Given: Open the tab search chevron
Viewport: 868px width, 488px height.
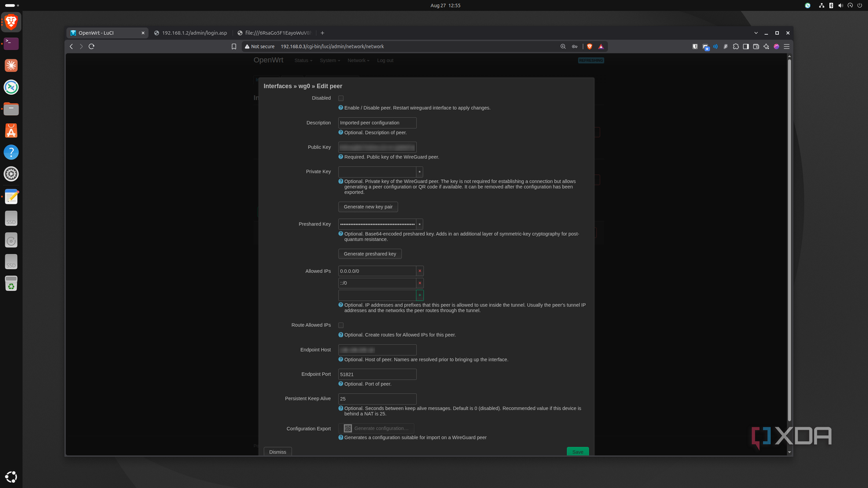Looking at the screenshot, I should (756, 33).
